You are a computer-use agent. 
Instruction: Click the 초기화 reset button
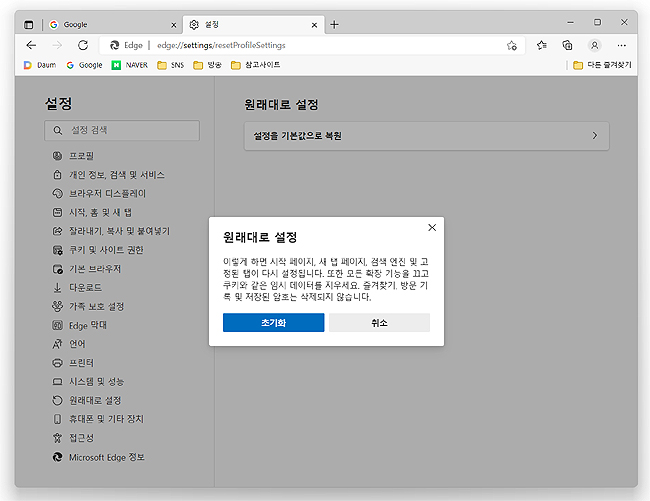click(273, 322)
